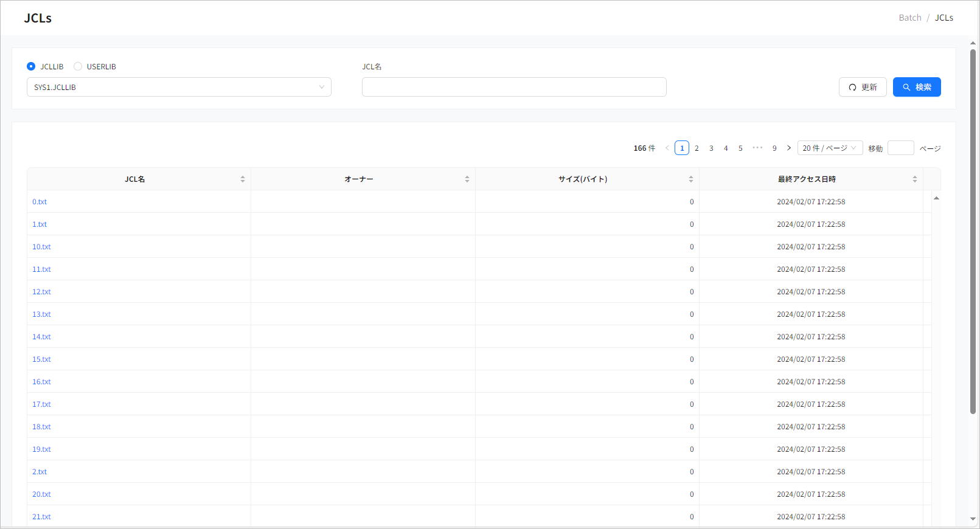Open the SYS1.JCLLIB library dropdown

179,87
